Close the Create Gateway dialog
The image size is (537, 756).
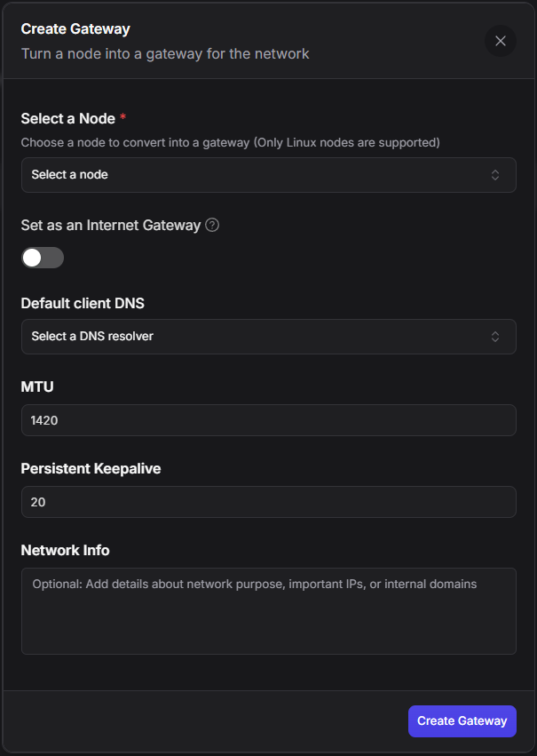[501, 41]
